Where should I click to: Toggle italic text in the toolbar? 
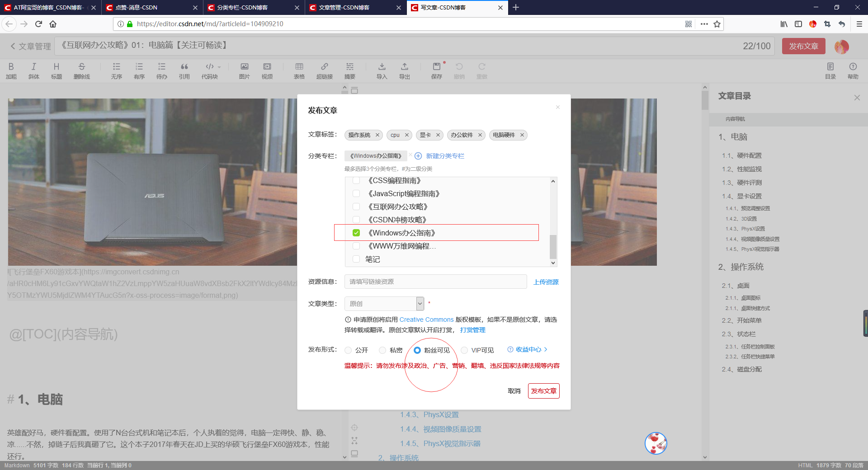click(x=34, y=71)
